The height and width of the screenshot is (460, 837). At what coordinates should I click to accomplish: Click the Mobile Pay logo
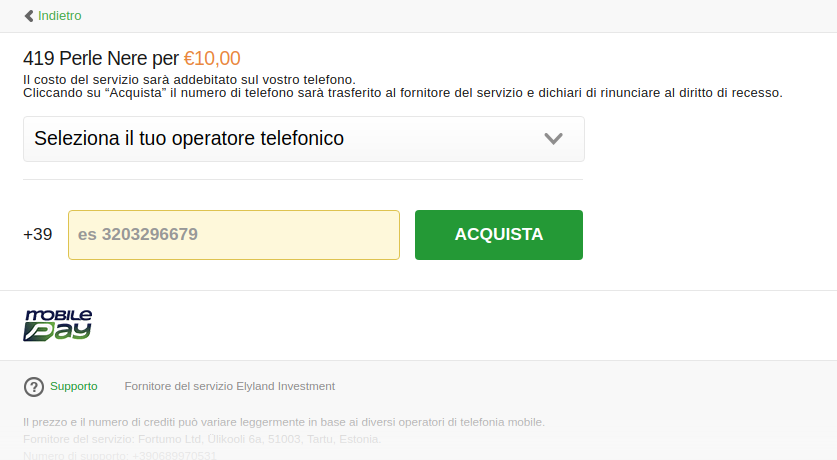coord(58,325)
